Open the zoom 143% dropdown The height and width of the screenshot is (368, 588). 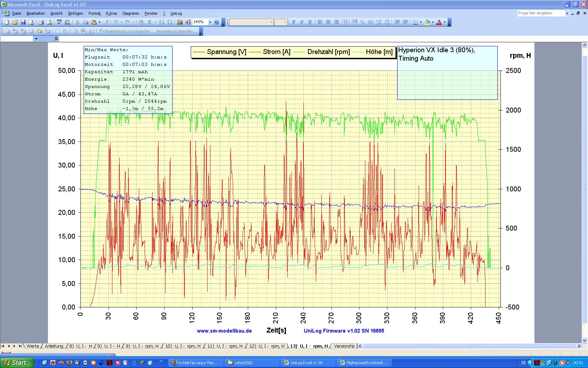(210, 22)
